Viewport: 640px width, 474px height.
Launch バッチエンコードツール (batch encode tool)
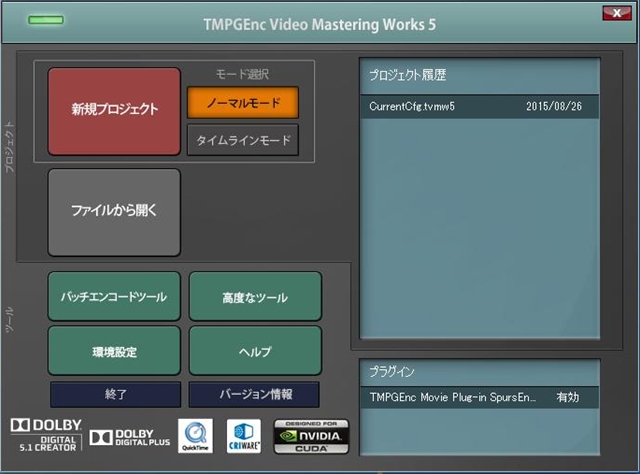(x=114, y=296)
